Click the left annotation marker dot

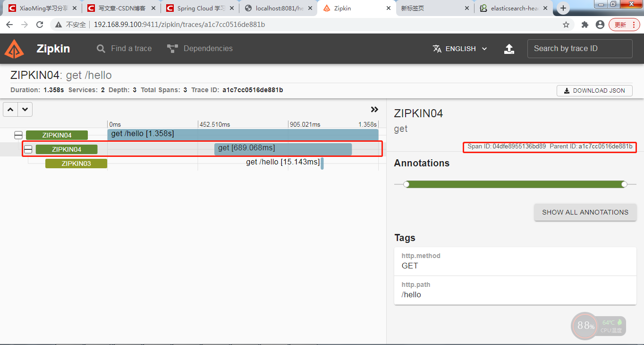(x=407, y=184)
